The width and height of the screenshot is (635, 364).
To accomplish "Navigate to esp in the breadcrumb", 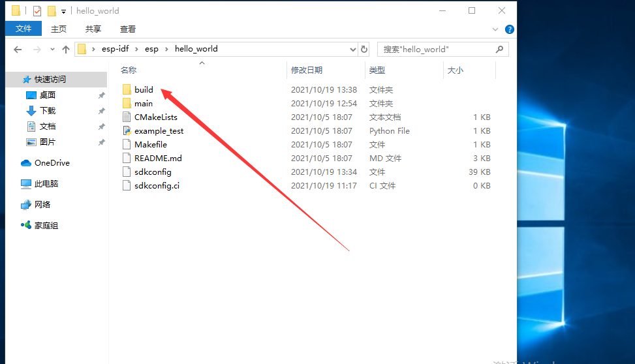I will click(x=151, y=49).
